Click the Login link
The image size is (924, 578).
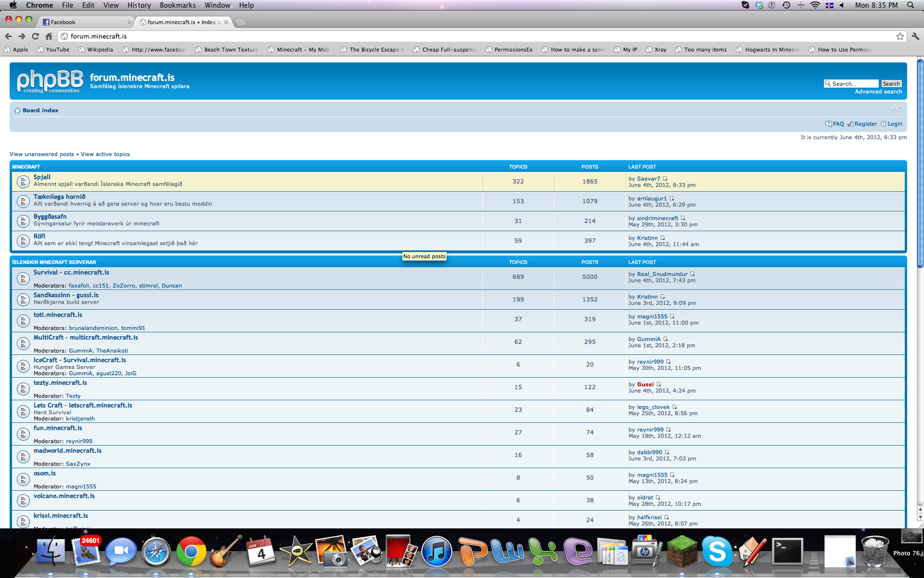tap(895, 124)
